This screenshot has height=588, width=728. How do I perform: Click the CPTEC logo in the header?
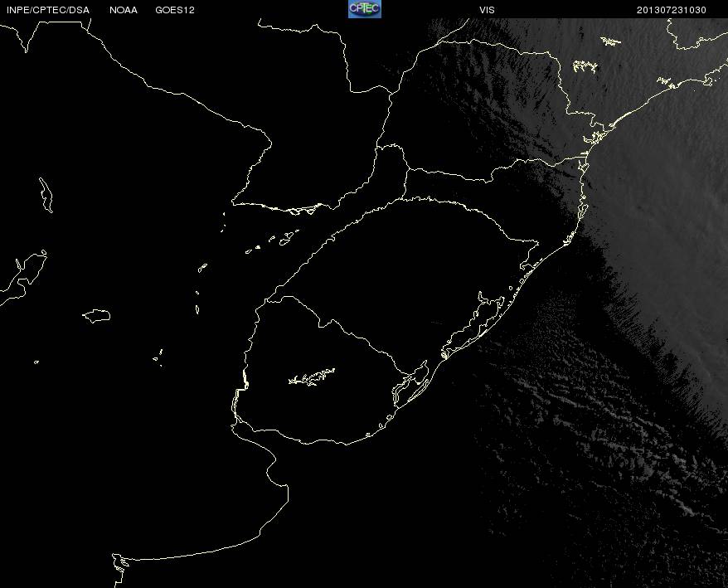coord(365,9)
